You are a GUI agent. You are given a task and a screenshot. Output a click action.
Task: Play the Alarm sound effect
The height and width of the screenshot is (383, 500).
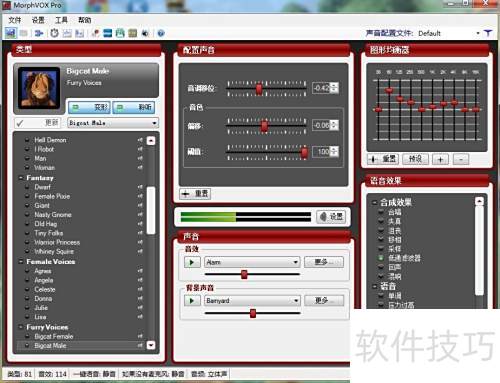[x=192, y=262]
